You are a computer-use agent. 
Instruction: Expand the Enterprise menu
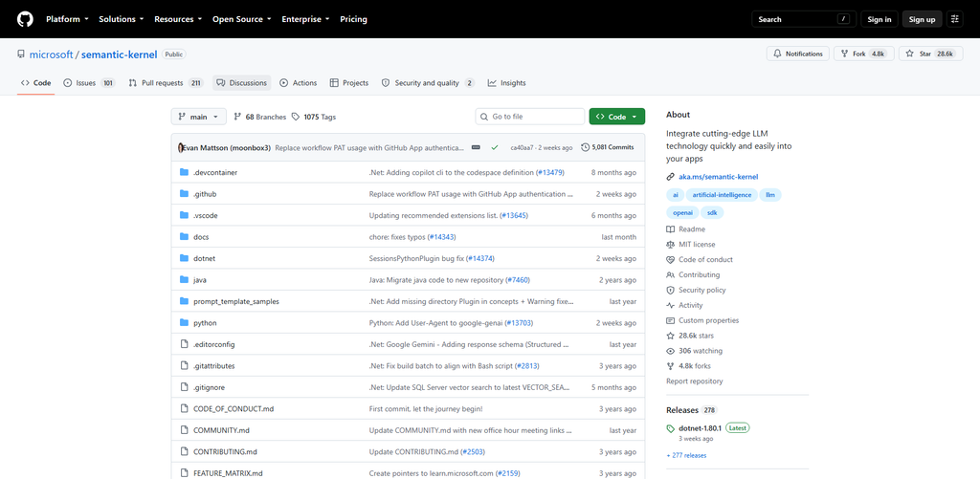(306, 19)
